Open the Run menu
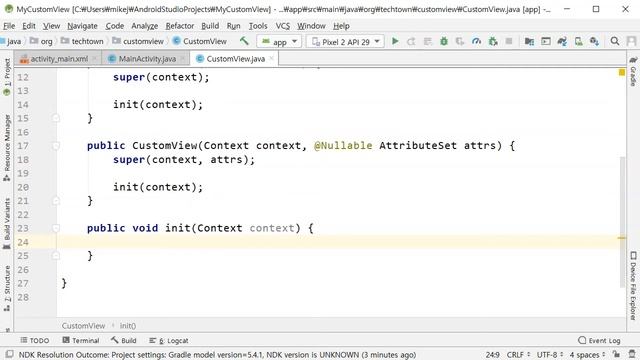Image resolution: width=640 pixels, height=360 pixels. tap(233, 26)
